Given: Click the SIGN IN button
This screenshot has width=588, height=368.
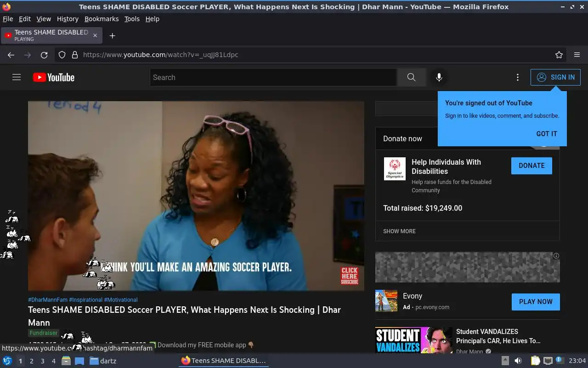Looking at the screenshot, I should [x=555, y=77].
